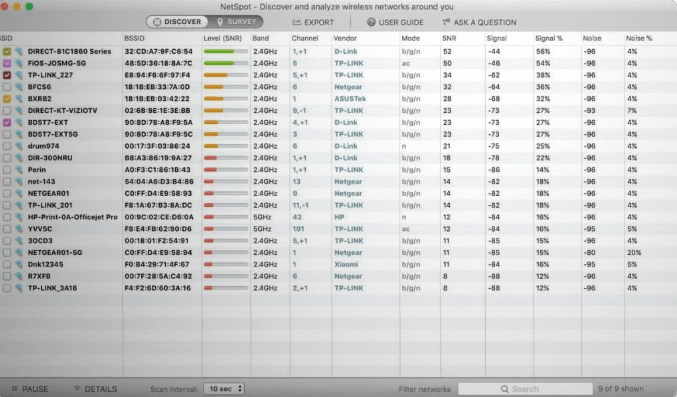677x397 pixels.
Task: Click the Ask a Question flag icon
Action: click(446, 22)
